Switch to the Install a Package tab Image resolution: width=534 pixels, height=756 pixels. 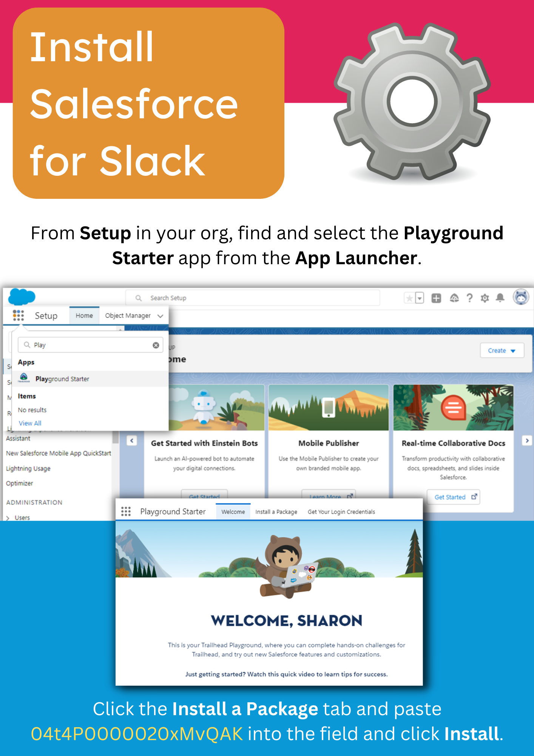point(276,511)
